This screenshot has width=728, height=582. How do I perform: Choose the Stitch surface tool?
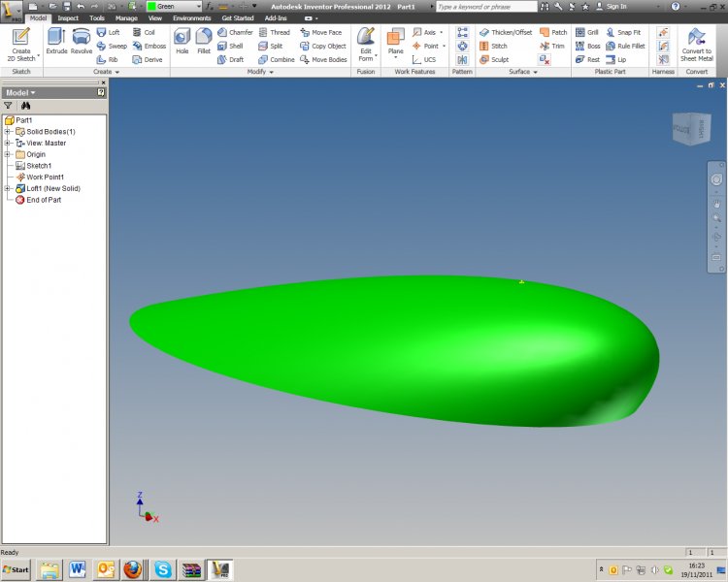pos(493,46)
